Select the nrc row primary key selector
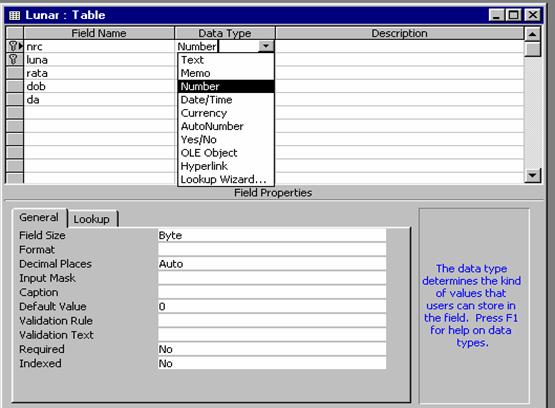Viewport: 555px width, 408px height. pyautogui.click(x=15, y=46)
